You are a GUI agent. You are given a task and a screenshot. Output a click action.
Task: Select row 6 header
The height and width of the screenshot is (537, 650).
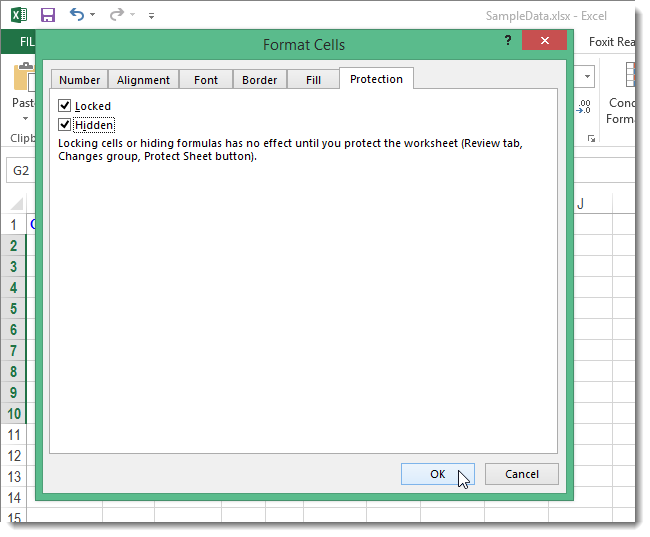[x=13, y=329]
